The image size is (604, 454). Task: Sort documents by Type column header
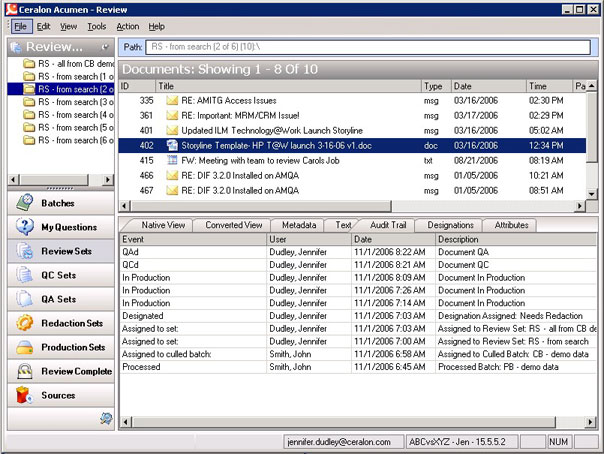click(436, 86)
